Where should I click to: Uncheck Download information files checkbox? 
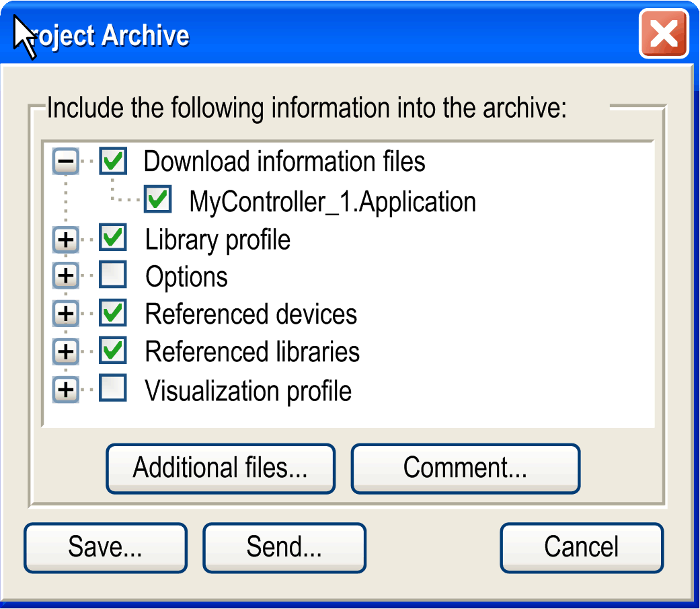113,161
